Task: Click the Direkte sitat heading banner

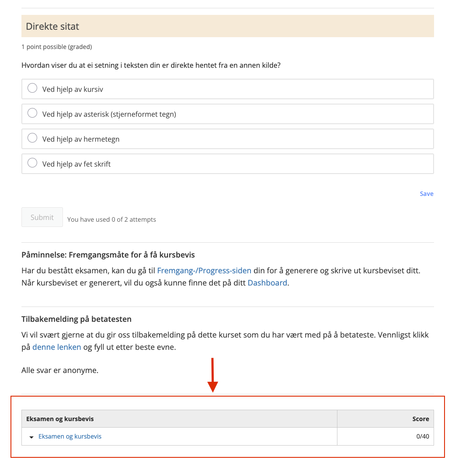Action: (x=228, y=26)
